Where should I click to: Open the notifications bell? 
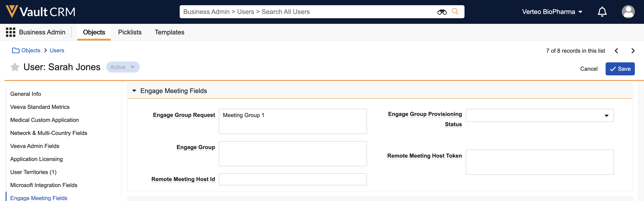point(602,12)
